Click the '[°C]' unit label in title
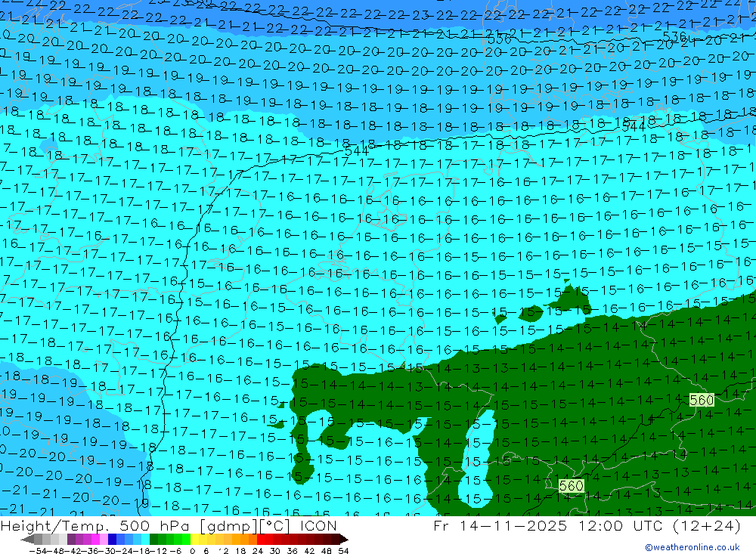Image resolution: width=756 pixels, height=554 pixels. (276, 525)
